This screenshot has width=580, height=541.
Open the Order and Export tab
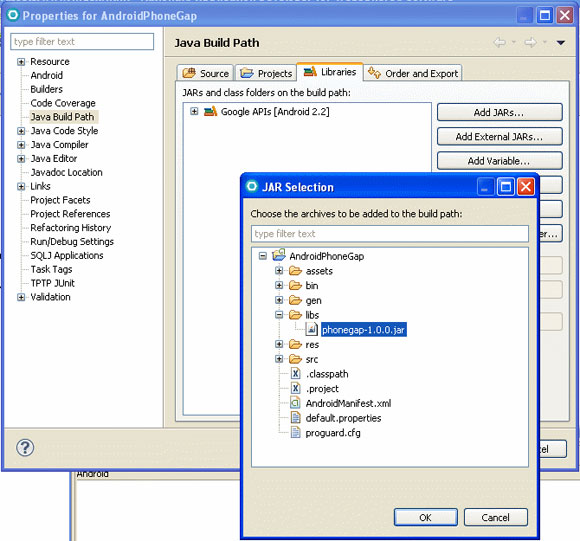click(413, 73)
